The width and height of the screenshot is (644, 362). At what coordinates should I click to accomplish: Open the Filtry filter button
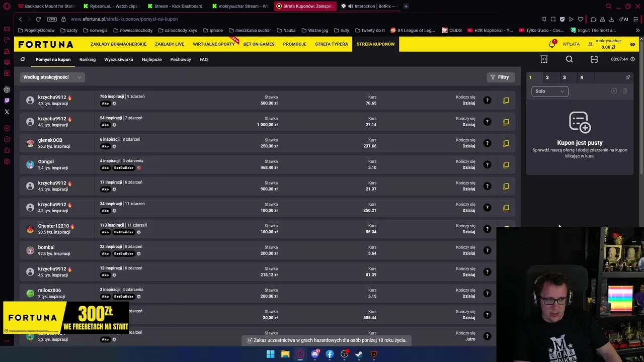(x=500, y=77)
